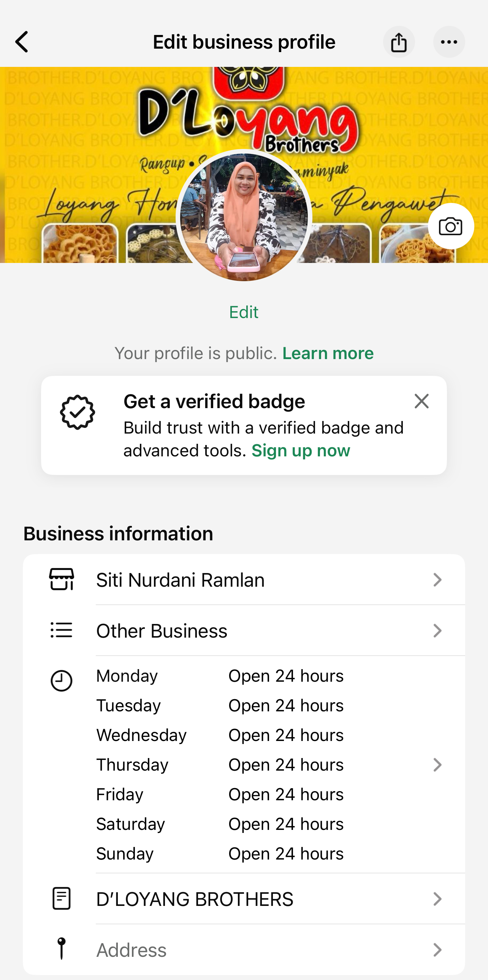The height and width of the screenshot is (980, 488).
Task: Dismiss the Get a verified badge card
Action: pyautogui.click(x=421, y=401)
